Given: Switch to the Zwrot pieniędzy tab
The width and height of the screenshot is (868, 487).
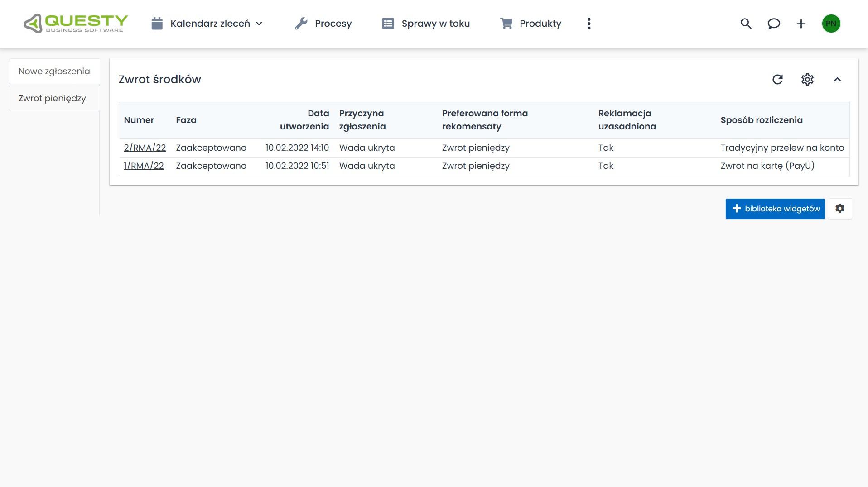Looking at the screenshot, I should 54,98.
